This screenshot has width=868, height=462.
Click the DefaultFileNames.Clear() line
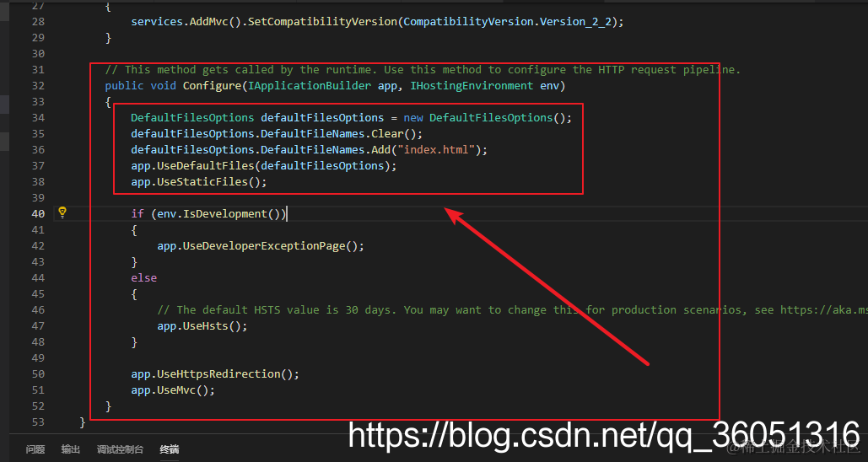pyautogui.click(x=277, y=134)
